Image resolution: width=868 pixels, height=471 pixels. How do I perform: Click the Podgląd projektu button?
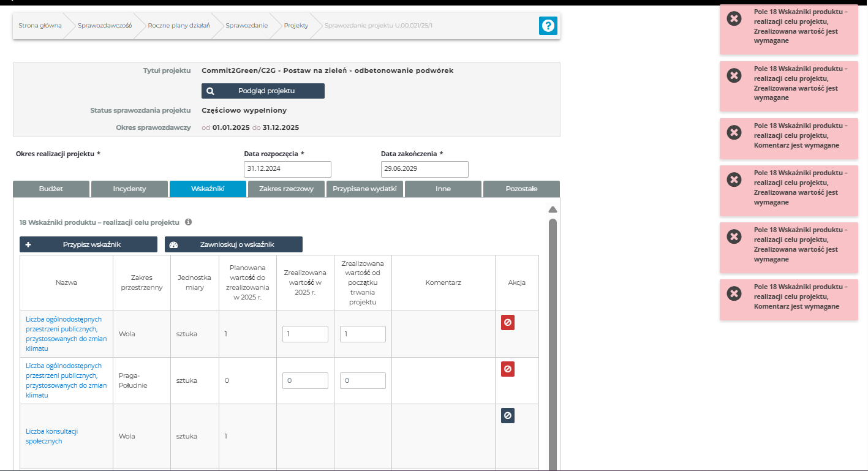tap(263, 91)
